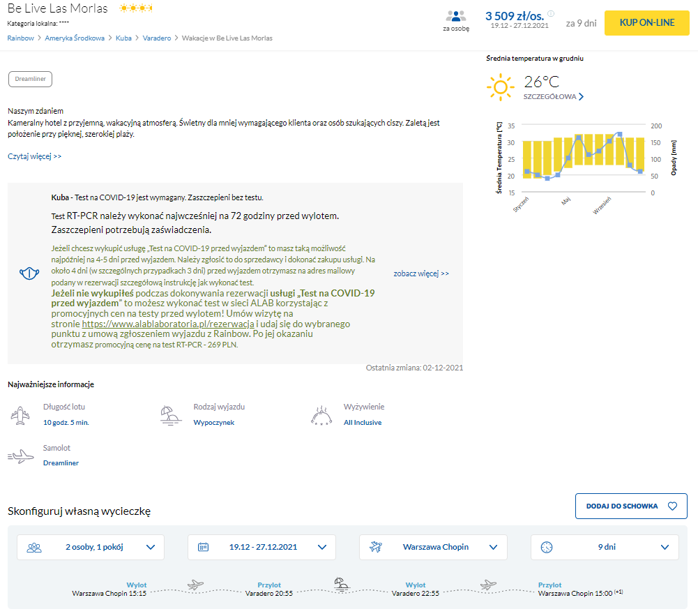The height and width of the screenshot is (616, 698).
Task: Click 'zobacz więcej >>' in COVID notice
Action: pos(421,273)
